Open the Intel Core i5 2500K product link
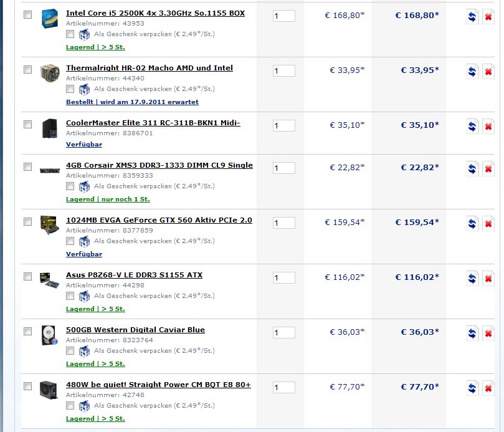The width and height of the screenshot is (504, 432). (155, 13)
